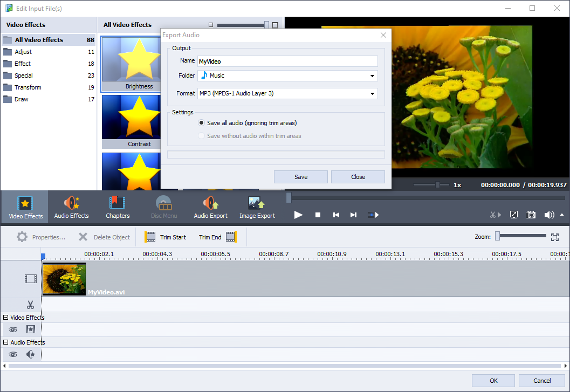Save the exported audio file
The height and width of the screenshot is (392, 570).
coord(300,176)
